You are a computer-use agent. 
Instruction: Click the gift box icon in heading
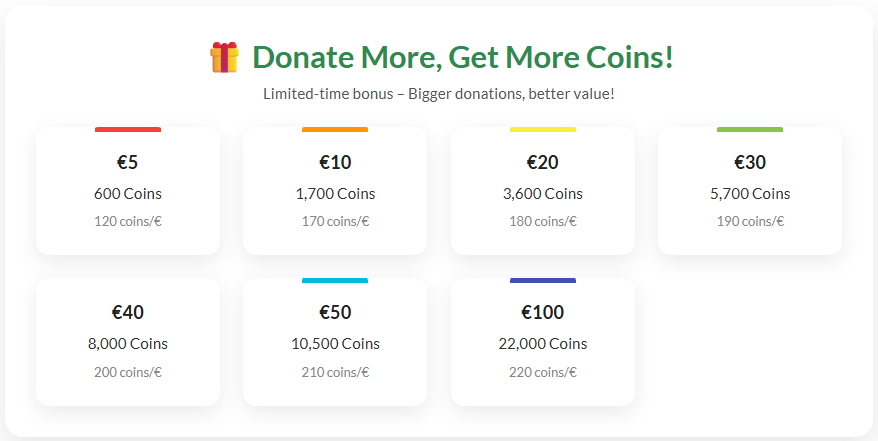(224, 57)
